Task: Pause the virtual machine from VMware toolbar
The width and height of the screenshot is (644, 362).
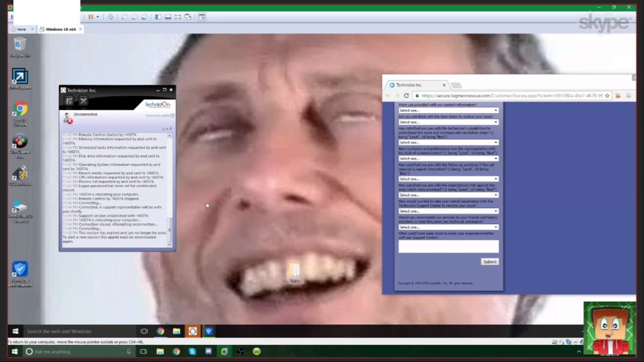Action: point(91,17)
